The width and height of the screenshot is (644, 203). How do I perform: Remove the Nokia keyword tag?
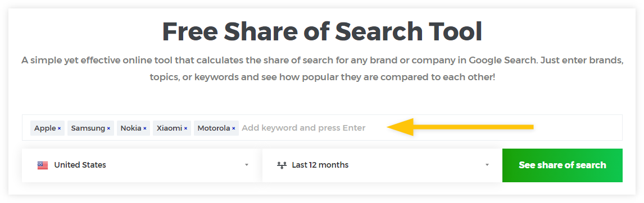(144, 128)
